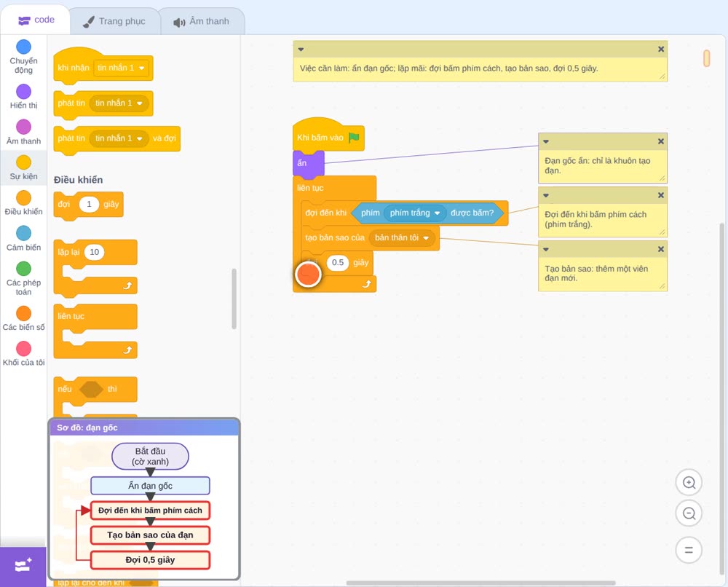
Task: Select the Cảm biến category circle
Action: pos(24,233)
